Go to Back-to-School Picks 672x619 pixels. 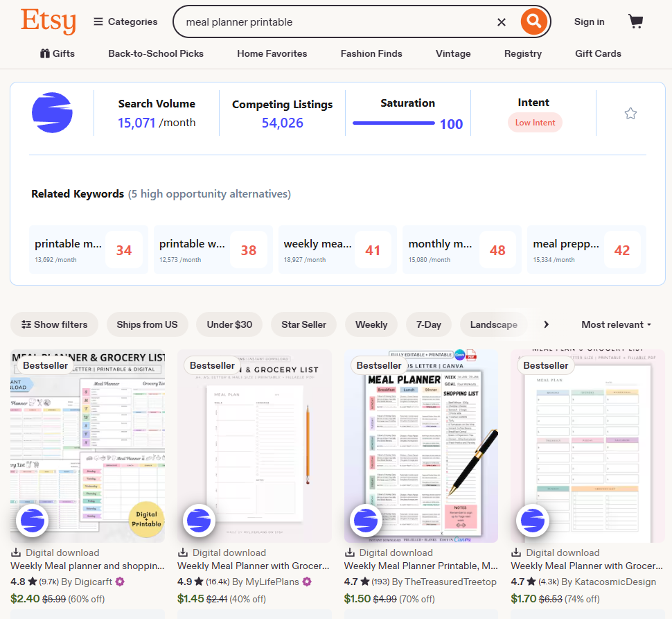point(156,53)
